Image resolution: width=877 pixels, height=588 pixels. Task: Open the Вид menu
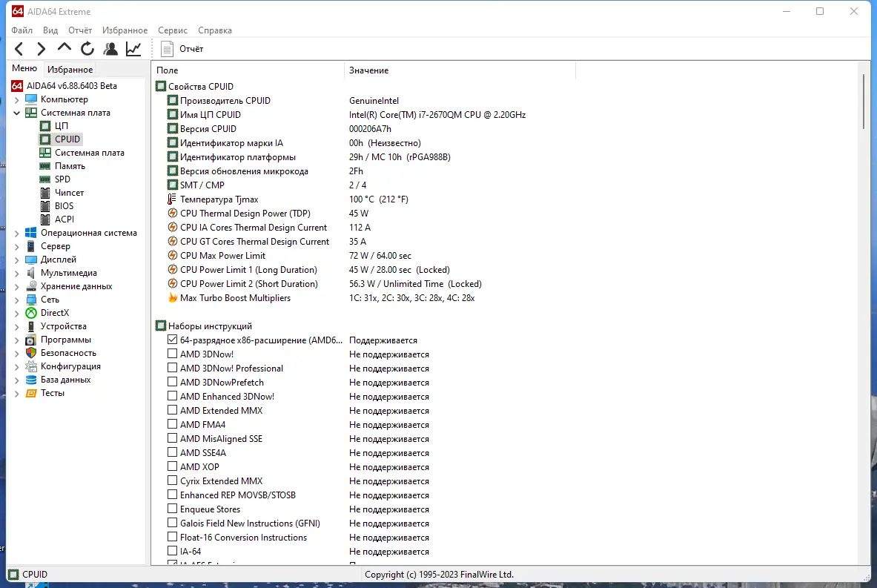pyautogui.click(x=50, y=30)
